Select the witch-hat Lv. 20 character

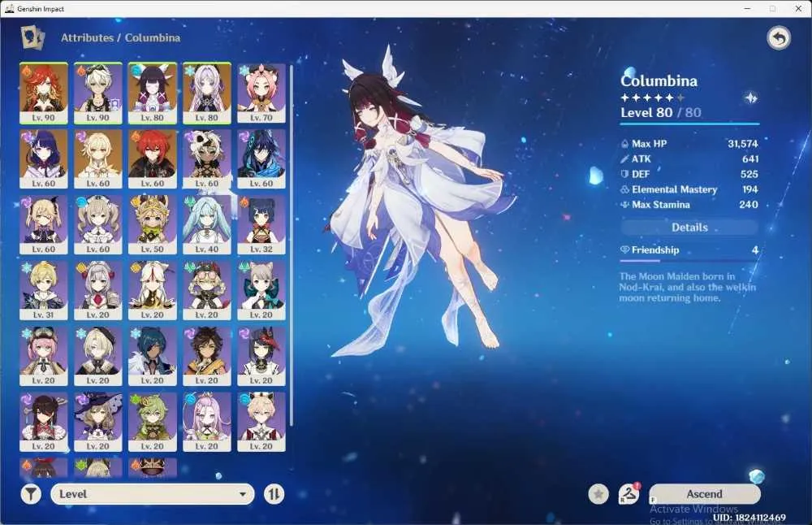pyautogui.click(x=98, y=422)
